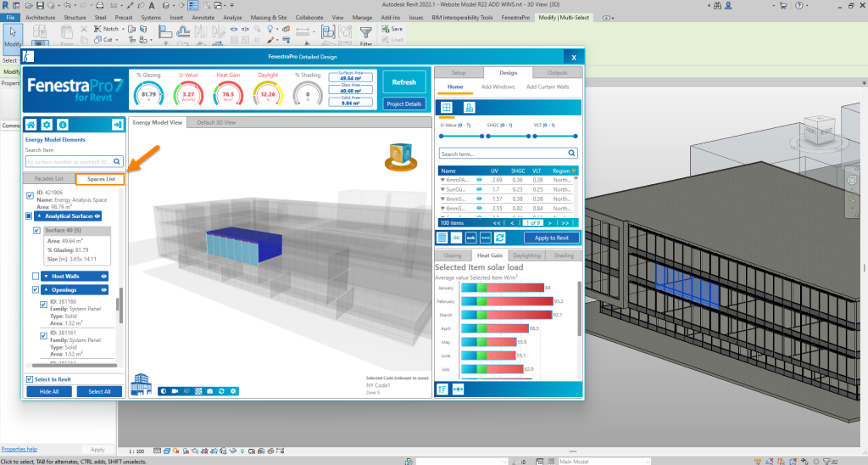Select the building chart icon in Design Home

(469, 108)
